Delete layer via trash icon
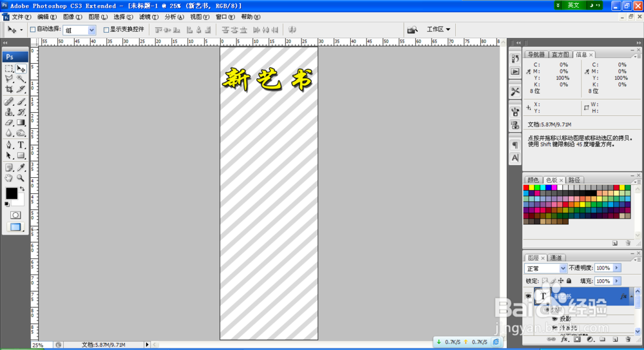Image resolution: width=644 pixels, height=350 pixels. coord(627,339)
